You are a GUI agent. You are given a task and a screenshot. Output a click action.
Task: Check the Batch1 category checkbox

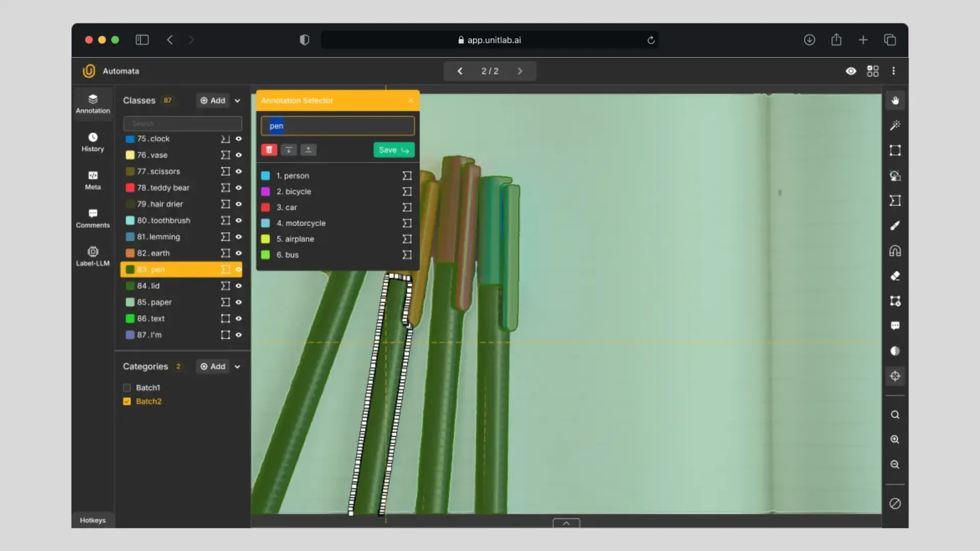point(127,388)
